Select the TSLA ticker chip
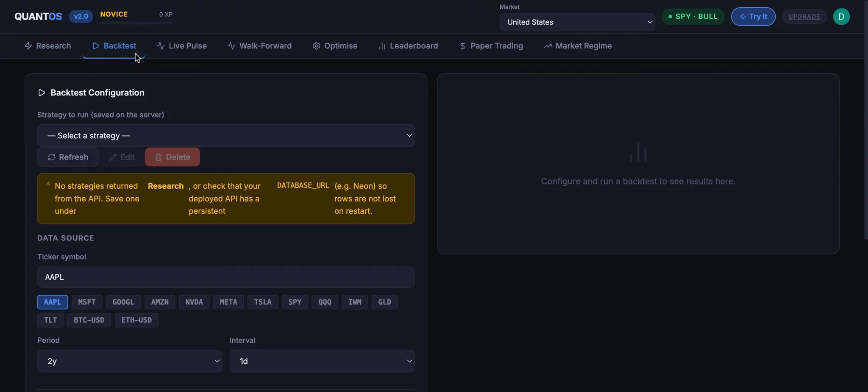Screen dimensions: 868x392 coord(263,302)
